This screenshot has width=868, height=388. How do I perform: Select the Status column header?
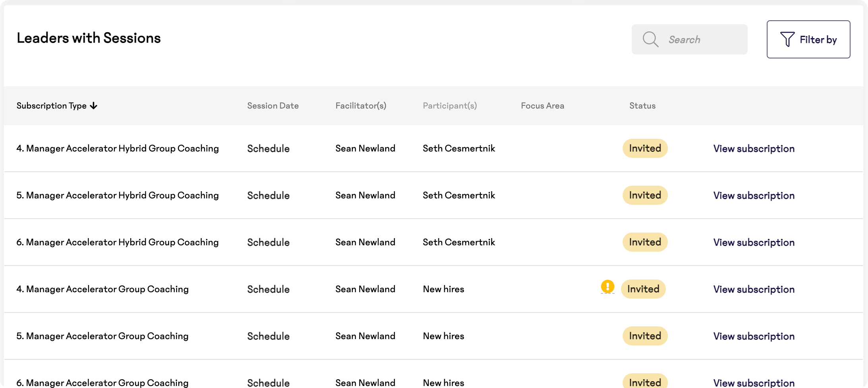642,106
